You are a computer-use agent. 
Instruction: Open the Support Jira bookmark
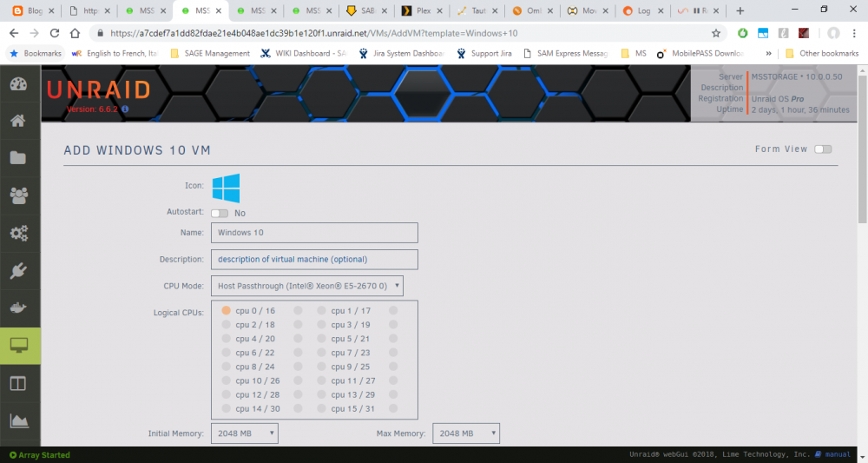pyautogui.click(x=484, y=53)
